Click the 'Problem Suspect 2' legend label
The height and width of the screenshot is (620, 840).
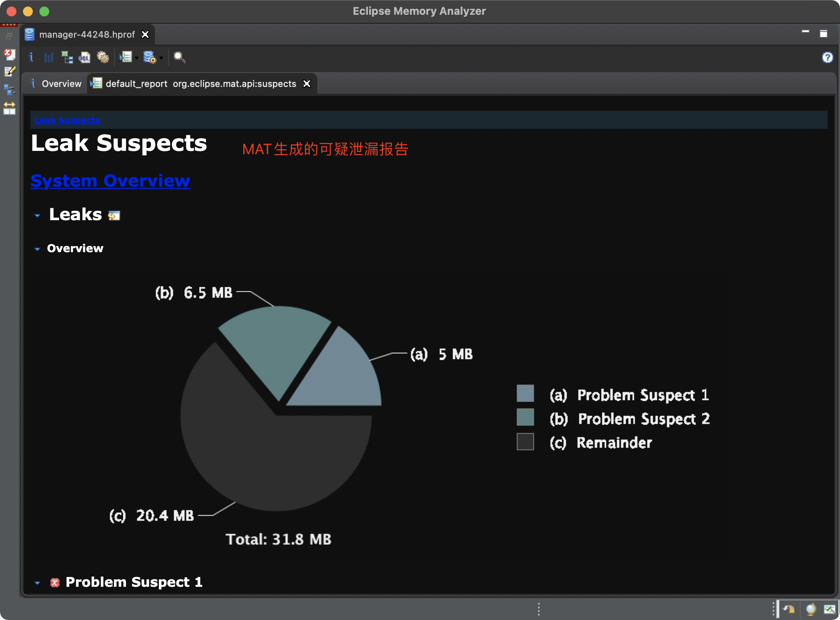(x=644, y=419)
